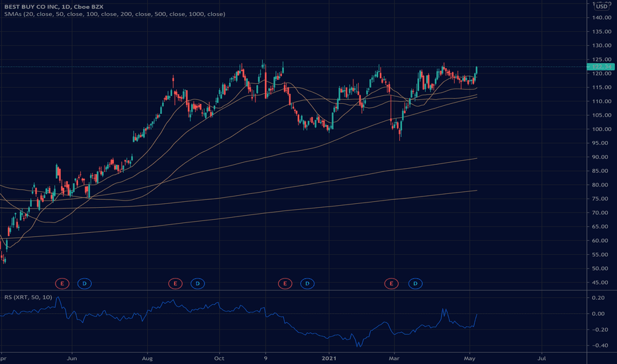Click the 140.00 price axis label

[x=602, y=18]
